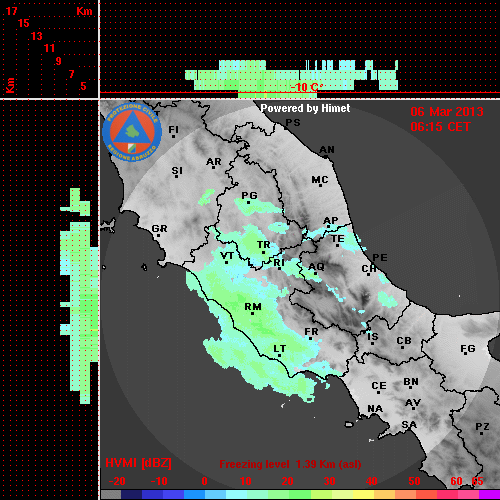The height and width of the screenshot is (500, 500).
Task: Click the '17' km height scale label
Action: point(11,11)
